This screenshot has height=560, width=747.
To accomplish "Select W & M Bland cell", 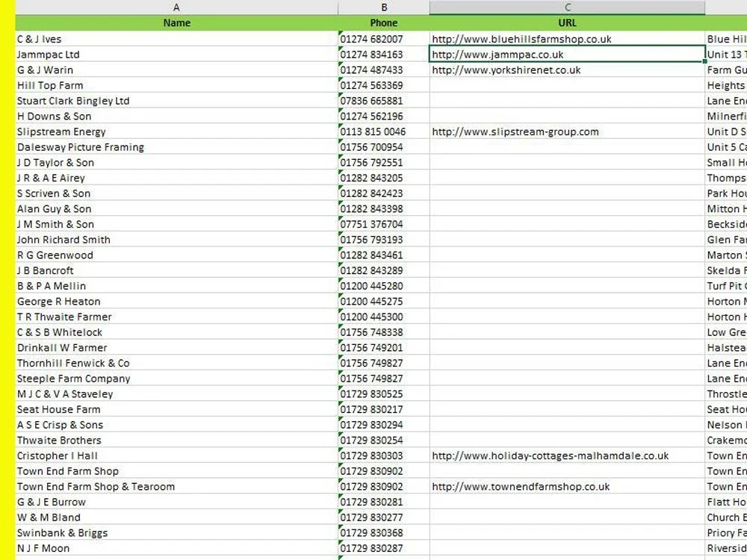I will tap(176, 517).
